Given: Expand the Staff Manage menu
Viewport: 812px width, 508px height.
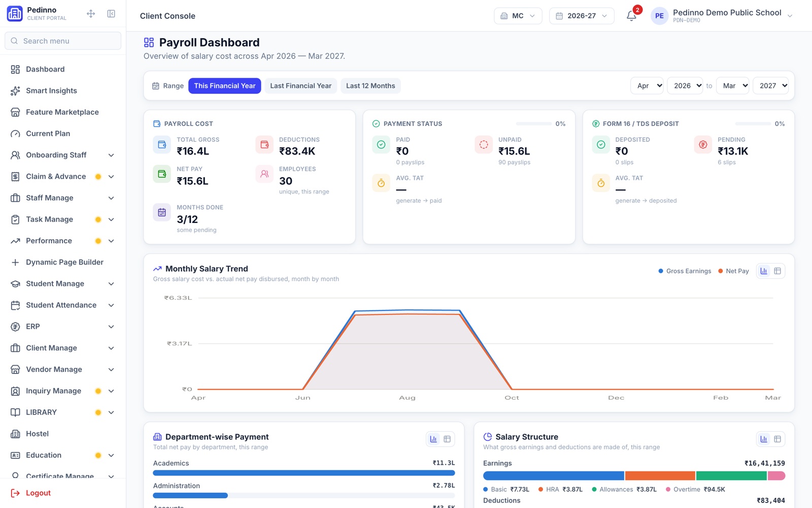Looking at the screenshot, I should pos(63,198).
